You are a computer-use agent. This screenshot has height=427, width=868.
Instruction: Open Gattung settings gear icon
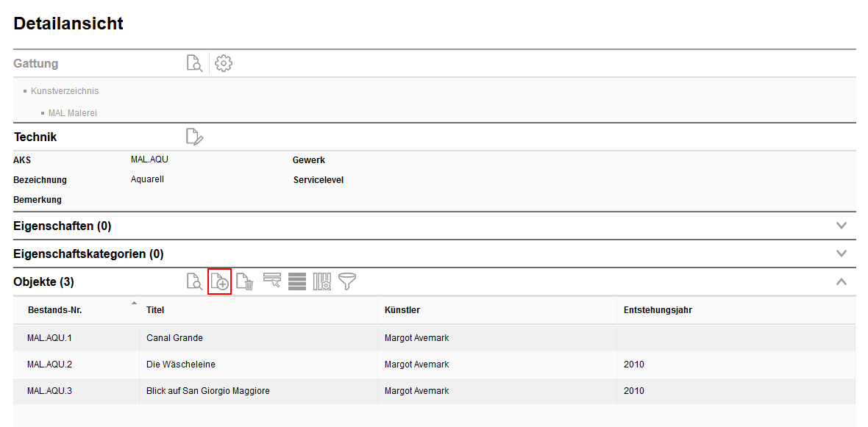pos(224,63)
